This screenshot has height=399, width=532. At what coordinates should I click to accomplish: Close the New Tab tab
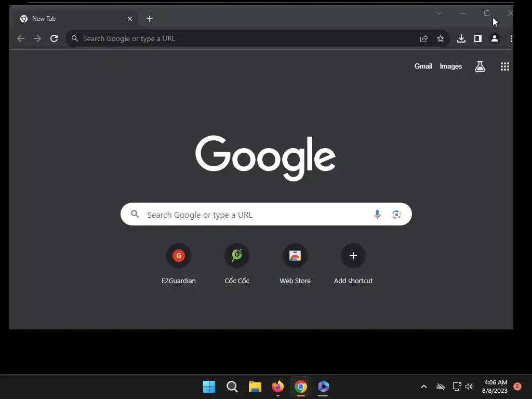coord(129,19)
